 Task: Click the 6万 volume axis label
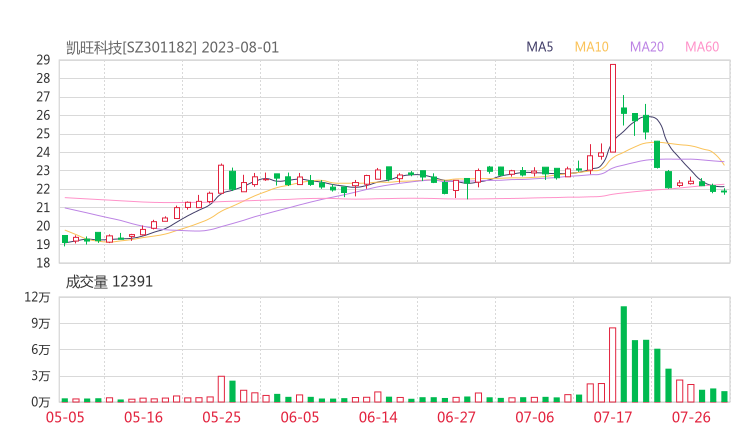[x=41, y=350]
